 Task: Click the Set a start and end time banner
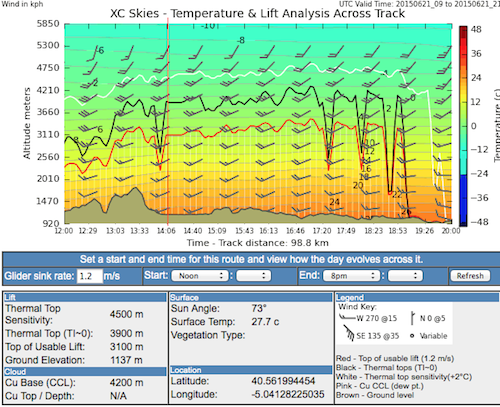[x=251, y=259]
